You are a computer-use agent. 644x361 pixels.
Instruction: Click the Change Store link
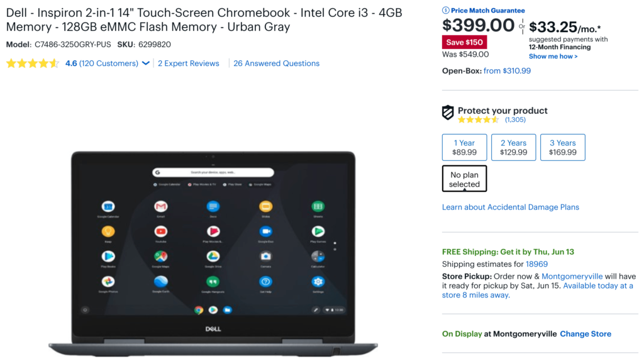tap(586, 334)
